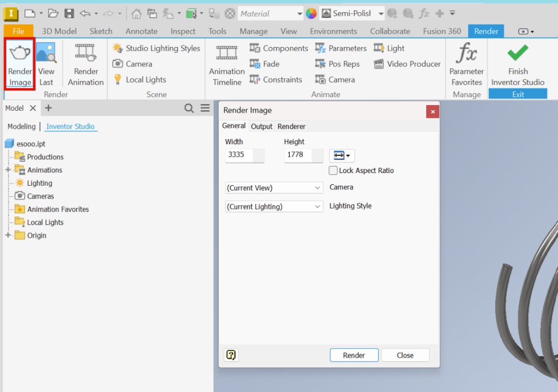Click the Height input field
This screenshot has width=558, height=392.
[x=304, y=155]
